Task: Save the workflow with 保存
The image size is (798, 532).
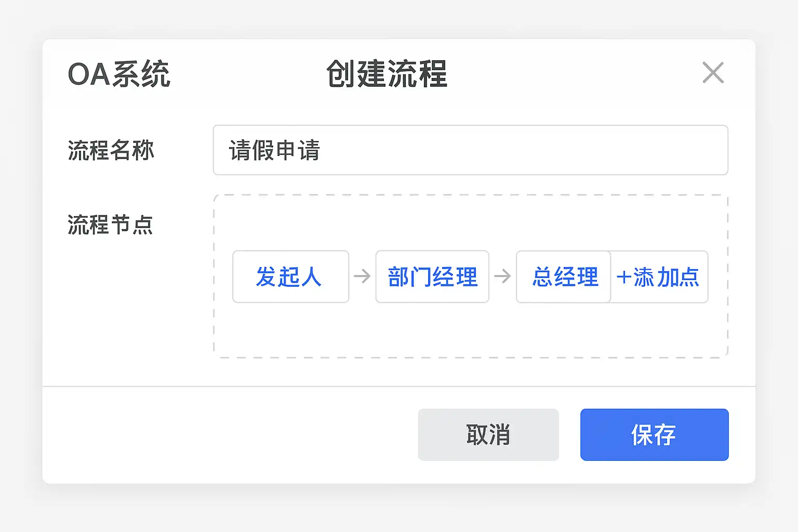Action: (654, 434)
